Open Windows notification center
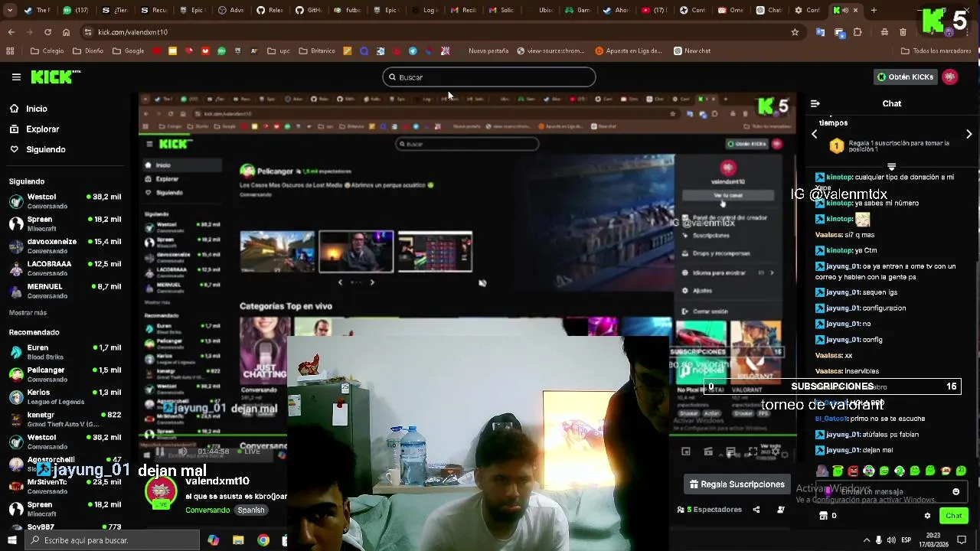The image size is (980, 551). pyautogui.click(x=962, y=540)
